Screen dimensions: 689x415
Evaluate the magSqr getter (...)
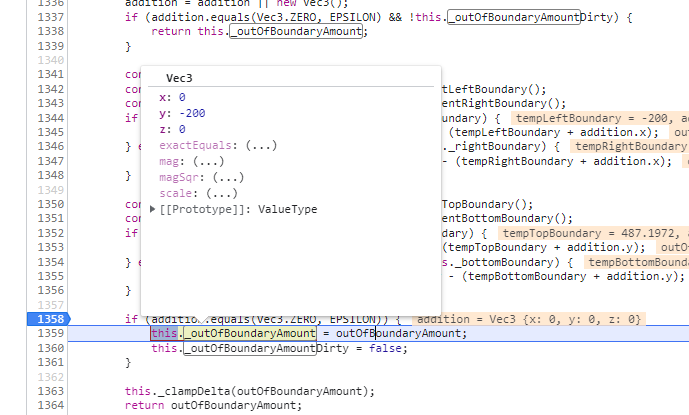point(228,178)
